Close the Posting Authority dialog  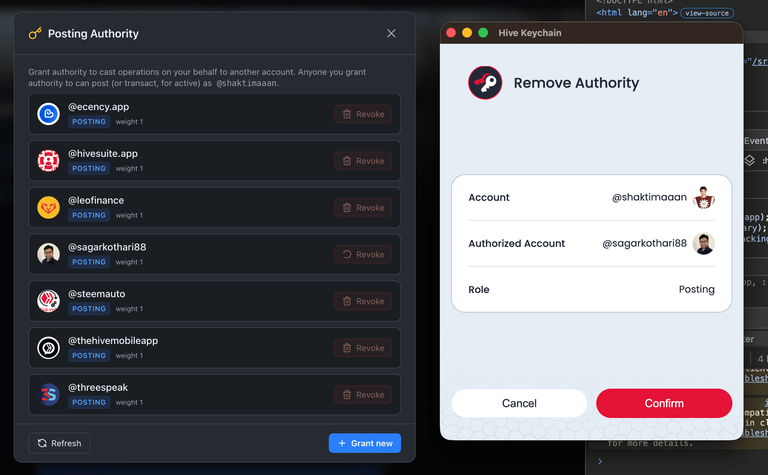pyautogui.click(x=391, y=33)
